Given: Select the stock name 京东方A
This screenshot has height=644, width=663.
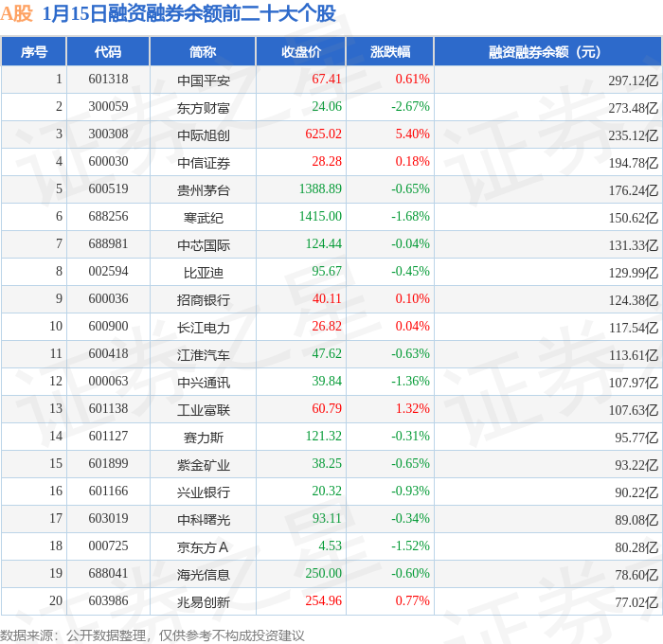Looking at the screenshot, I should point(203,547).
